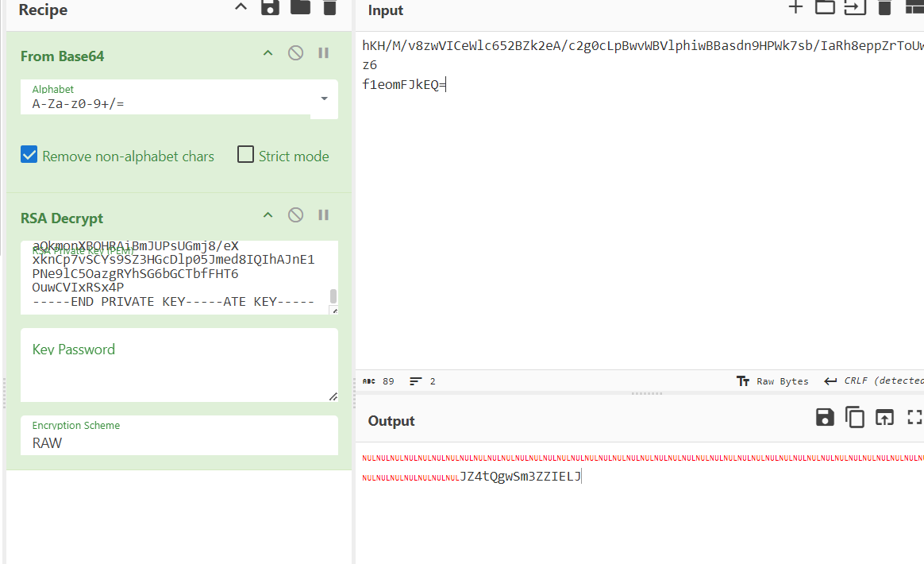Click the private key field scrollbar
924x564 pixels.
(x=333, y=296)
